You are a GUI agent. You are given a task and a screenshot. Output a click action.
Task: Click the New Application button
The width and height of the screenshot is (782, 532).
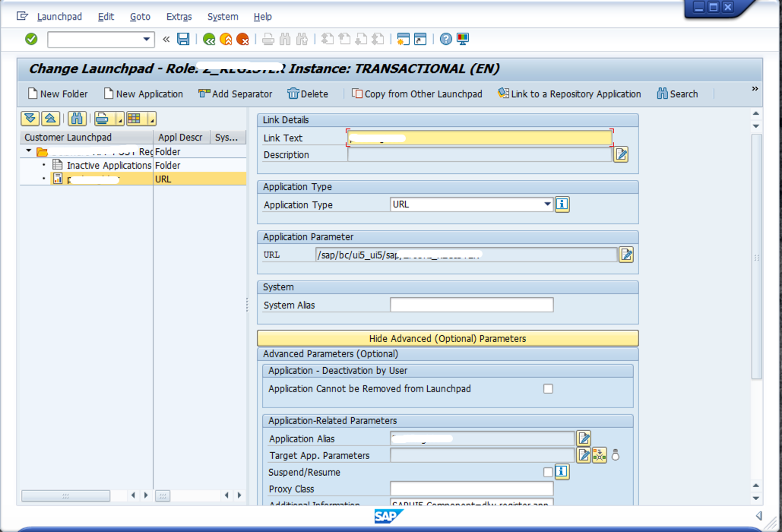tap(143, 93)
